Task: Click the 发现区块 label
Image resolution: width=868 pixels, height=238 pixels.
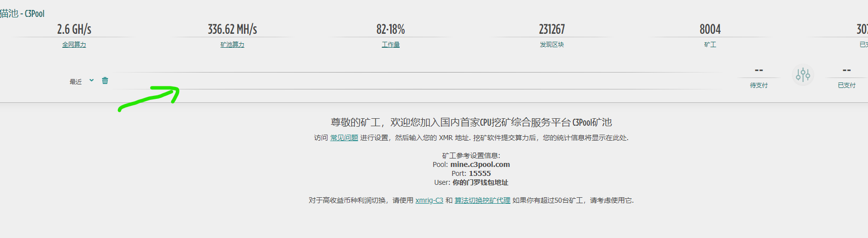Action: [551, 45]
